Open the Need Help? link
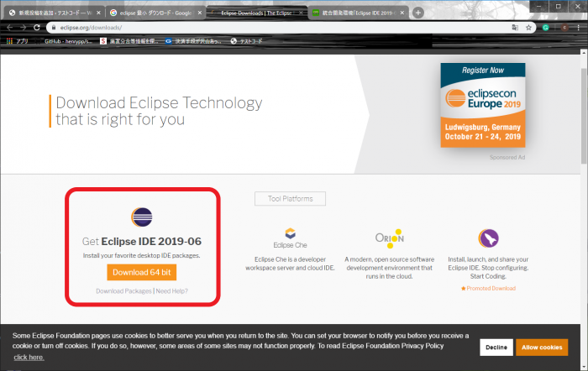The height and width of the screenshot is (371, 588). pos(171,291)
